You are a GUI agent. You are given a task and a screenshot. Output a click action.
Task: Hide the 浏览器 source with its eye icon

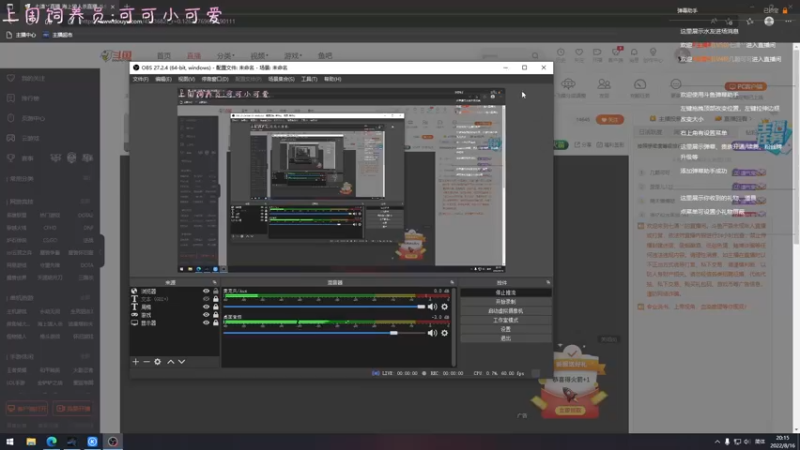point(206,291)
